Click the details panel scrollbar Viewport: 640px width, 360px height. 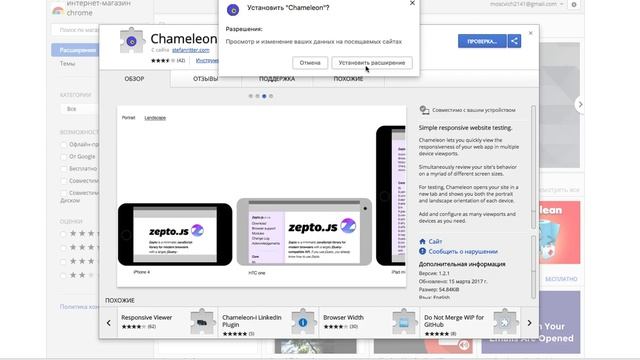533,167
